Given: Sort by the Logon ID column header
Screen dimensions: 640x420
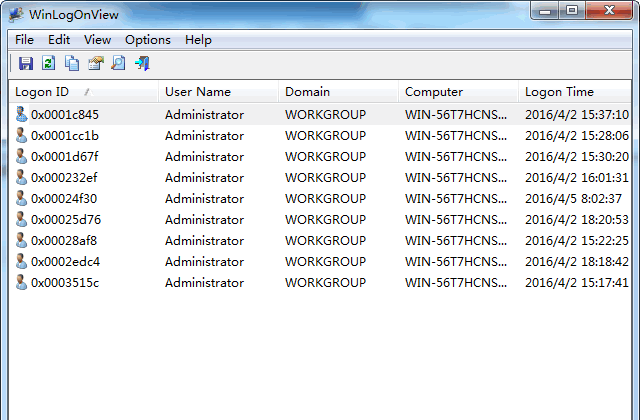Looking at the screenshot, I should 83,92.
